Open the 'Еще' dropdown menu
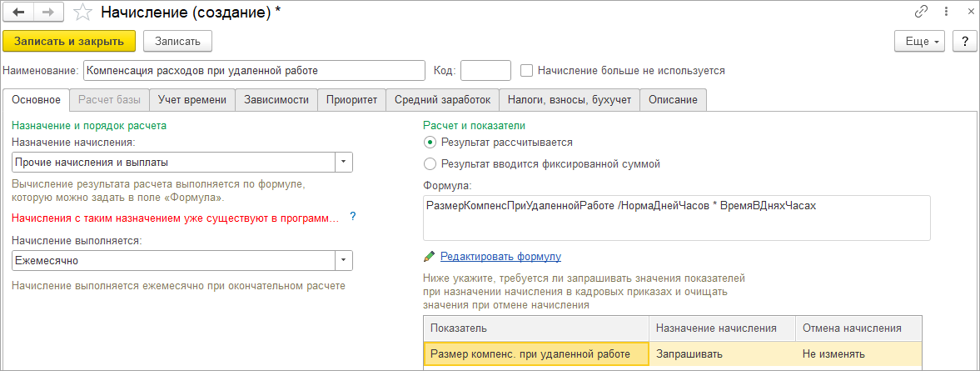Screen dimensions: 980x371 [x=919, y=41]
